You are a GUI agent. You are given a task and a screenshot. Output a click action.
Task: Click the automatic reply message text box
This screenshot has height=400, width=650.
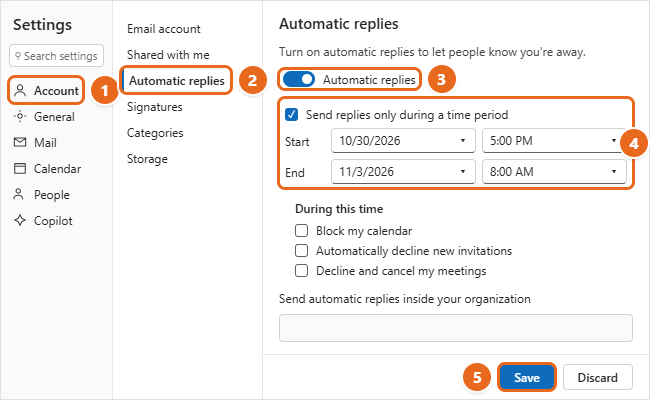tap(456, 328)
